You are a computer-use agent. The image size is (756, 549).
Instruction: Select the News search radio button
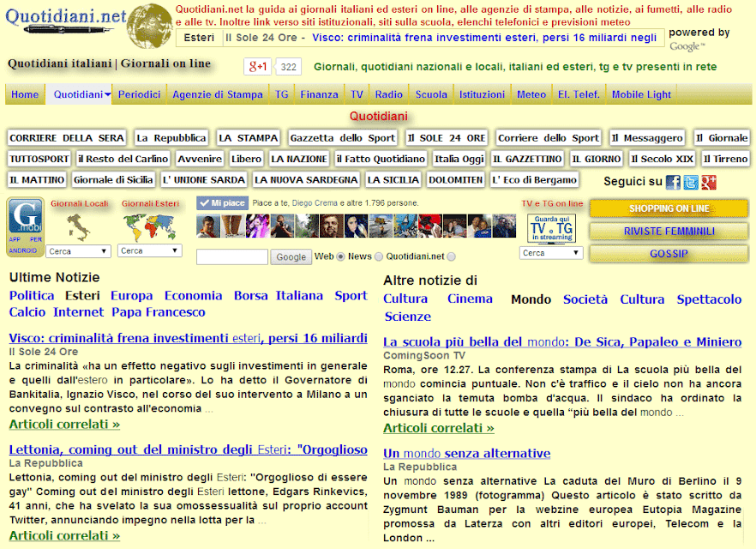[379, 256]
